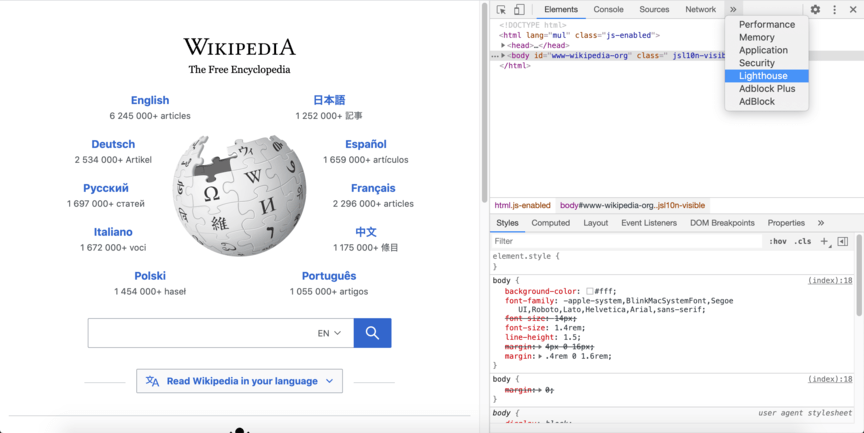Expand more DevTools tabs chevron
Image resolution: width=864 pixels, height=433 pixels.
coord(733,9)
